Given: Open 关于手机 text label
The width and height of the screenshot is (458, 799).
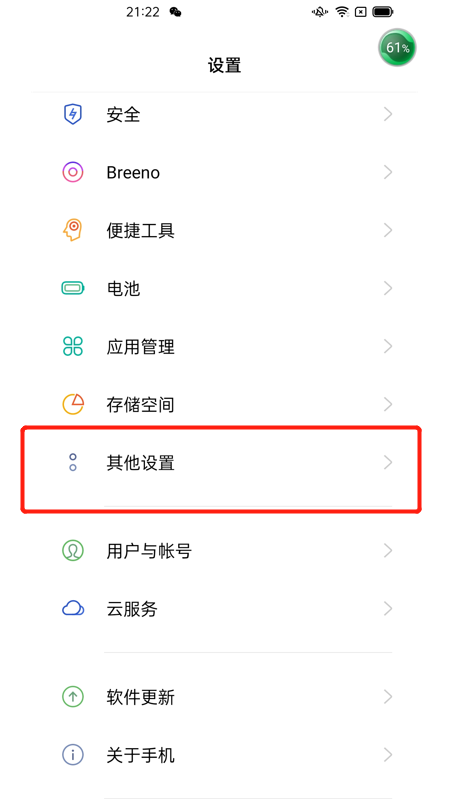Looking at the screenshot, I should point(140,755).
